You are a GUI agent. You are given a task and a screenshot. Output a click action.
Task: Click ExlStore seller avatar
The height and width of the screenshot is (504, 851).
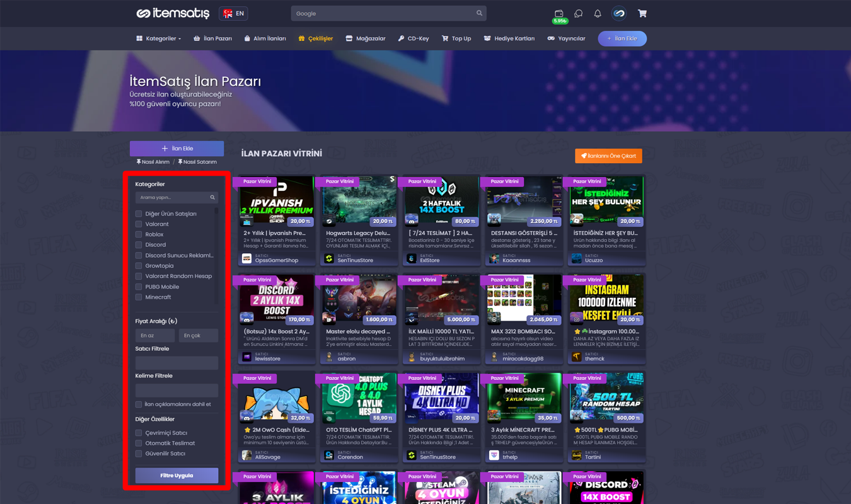pyautogui.click(x=412, y=259)
